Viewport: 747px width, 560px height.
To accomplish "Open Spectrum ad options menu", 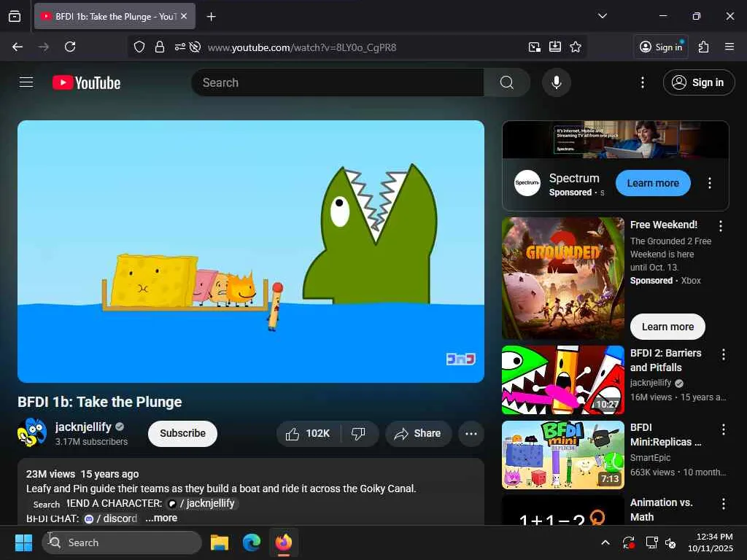I will pos(709,183).
